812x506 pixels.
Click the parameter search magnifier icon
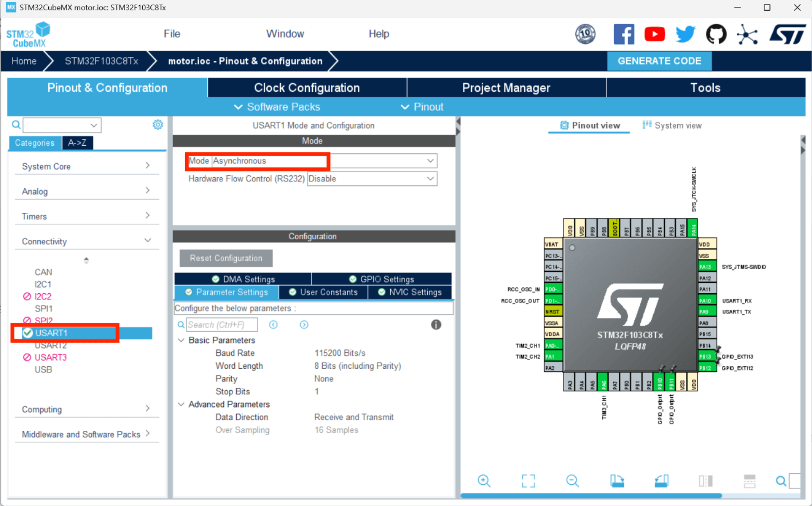(181, 325)
